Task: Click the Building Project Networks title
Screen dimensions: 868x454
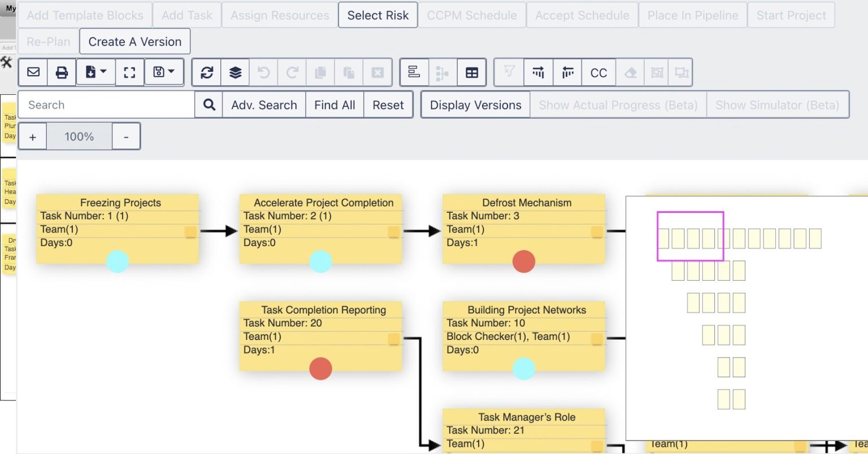Action: [527, 310]
